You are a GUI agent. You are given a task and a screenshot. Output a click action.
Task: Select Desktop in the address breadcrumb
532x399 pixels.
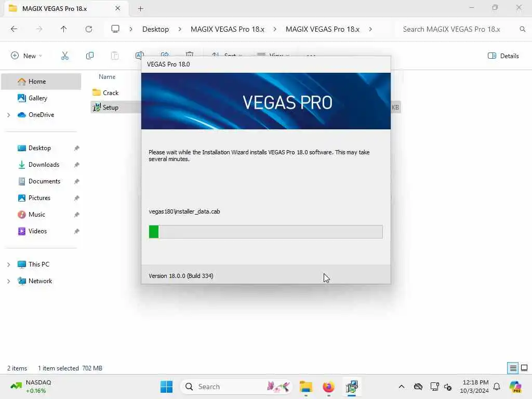pos(155,29)
